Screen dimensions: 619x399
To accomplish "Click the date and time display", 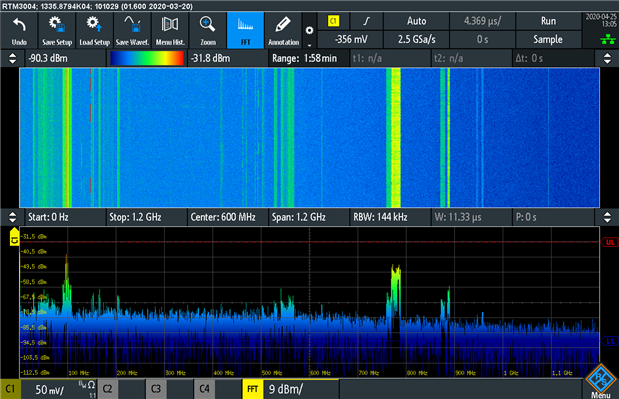I will pos(601,21).
